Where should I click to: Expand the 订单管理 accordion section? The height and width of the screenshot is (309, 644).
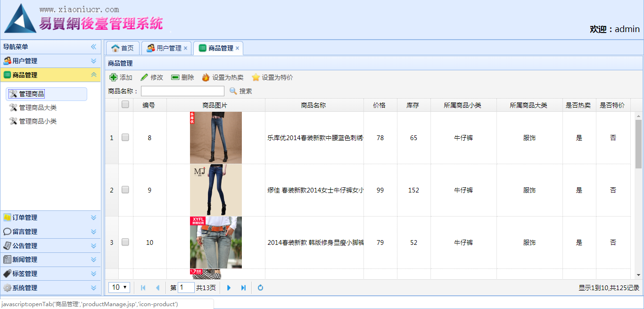click(x=93, y=217)
